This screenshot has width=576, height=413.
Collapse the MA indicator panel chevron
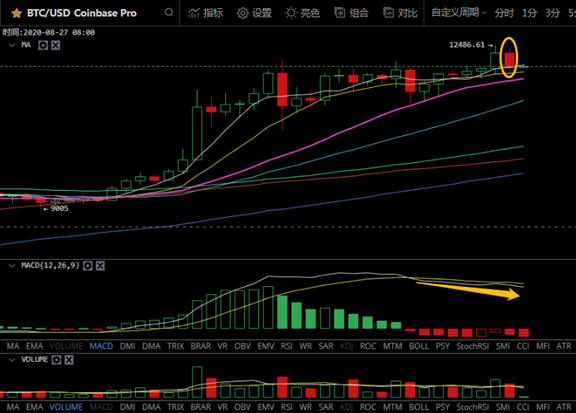pyautogui.click(x=12, y=45)
